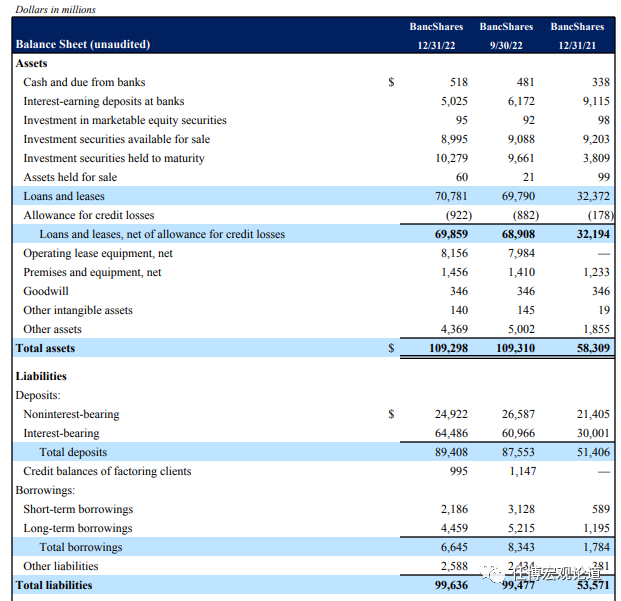Select factoring clients value 1,147
Image resolution: width=621 pixels, height=601 pixels.
pos(523,471)
